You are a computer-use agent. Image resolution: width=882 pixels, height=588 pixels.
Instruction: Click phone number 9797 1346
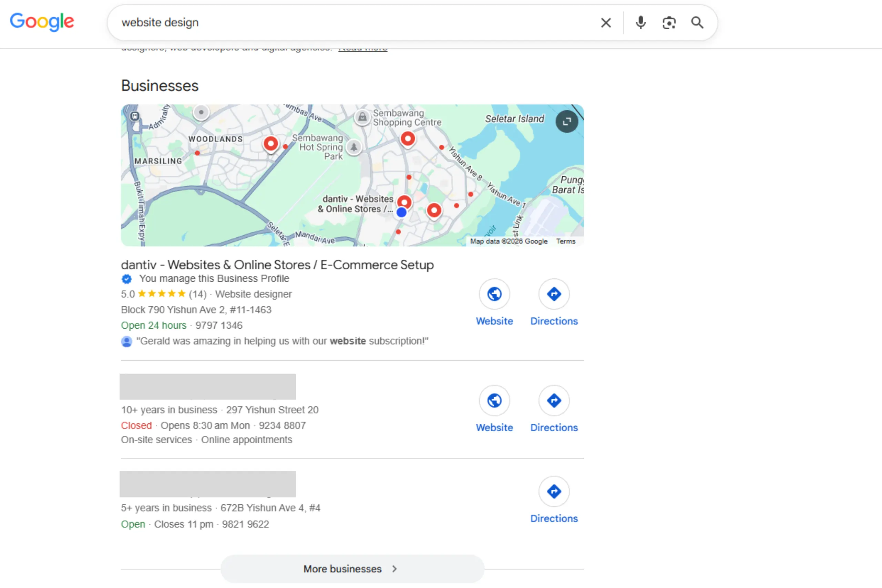click(219, 325)
